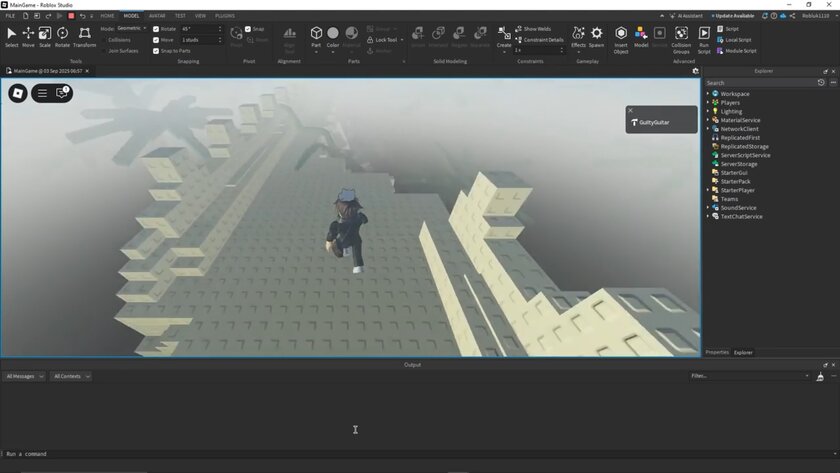Switch to the PLUGINS ribbon tab

[x=225, y=16]
